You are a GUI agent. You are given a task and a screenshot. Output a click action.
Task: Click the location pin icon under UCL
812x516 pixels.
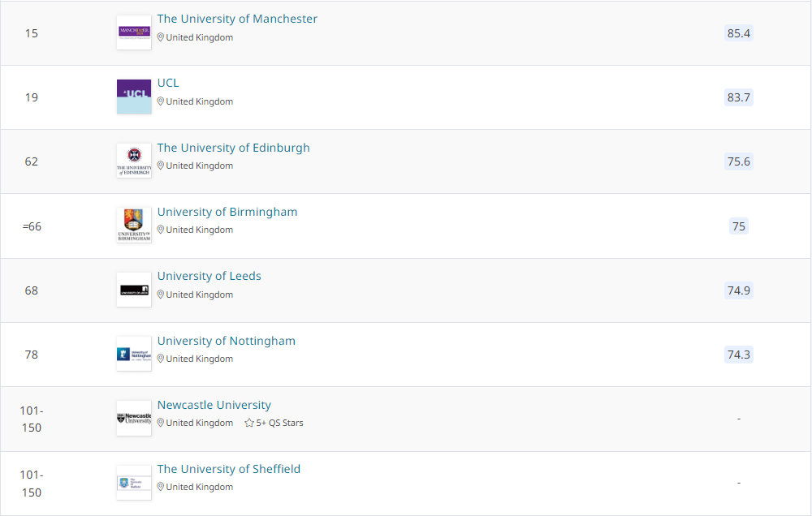161,101
